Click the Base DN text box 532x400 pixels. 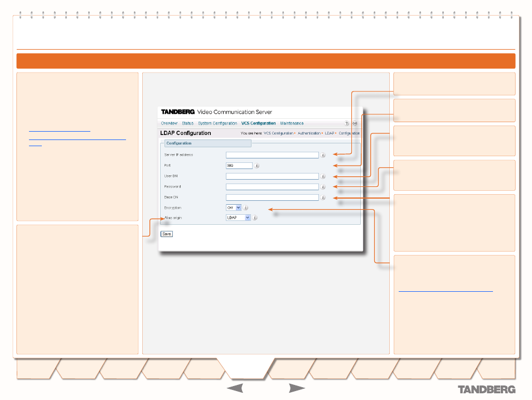(273, 197)
